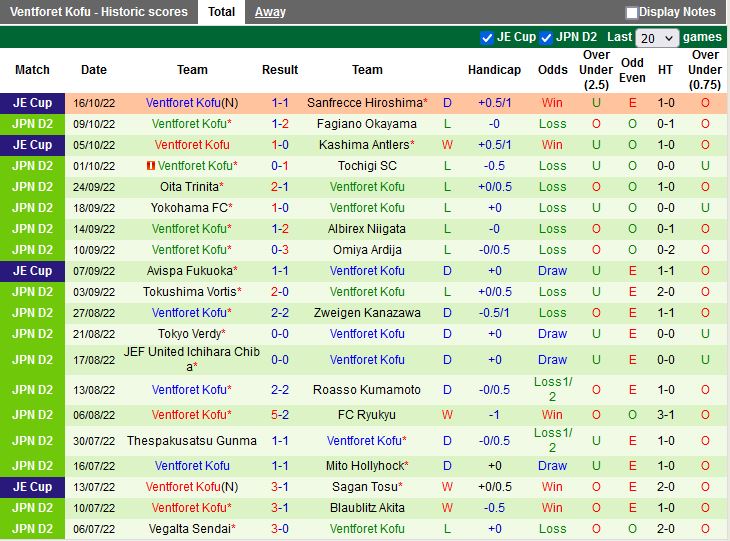730x541 pixels.
Task: Open the 5-2 result against FC Ryukyu
Action: tap(280, 414)
